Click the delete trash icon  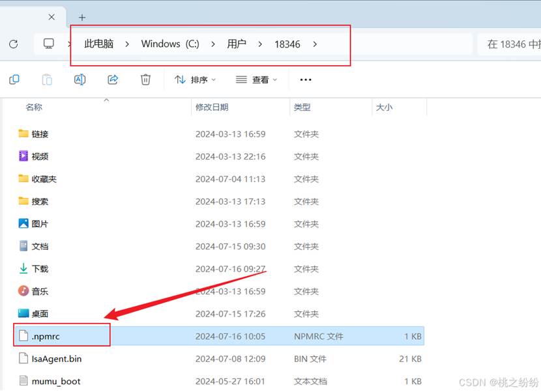145,79
